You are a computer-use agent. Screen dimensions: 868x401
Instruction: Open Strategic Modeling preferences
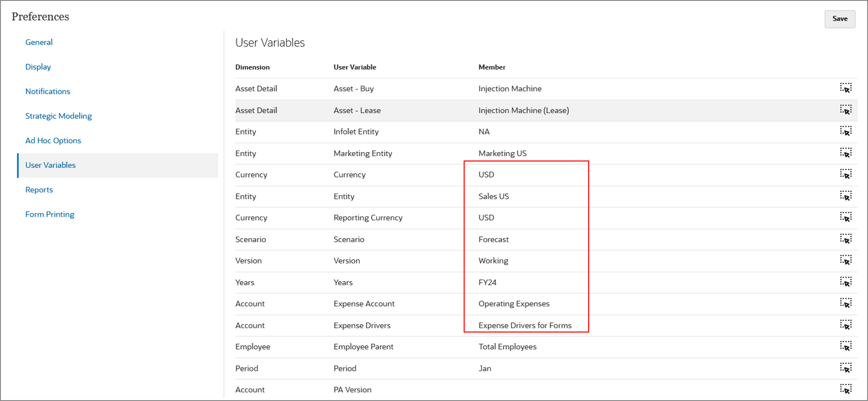pyautogui.click(x=58, y=116)
